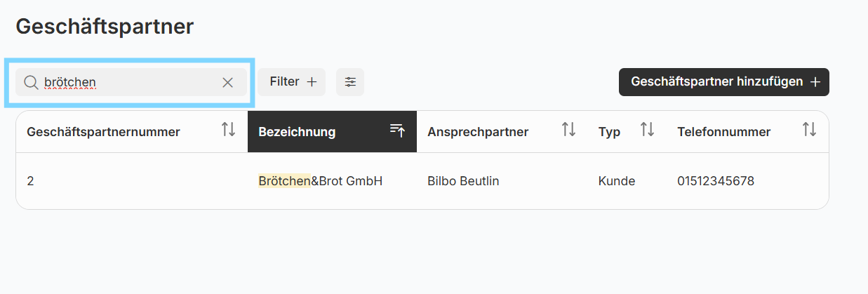Focus the search field containing brötchen
This screenshot has height=294, width=868.
[x=131, y=82]
